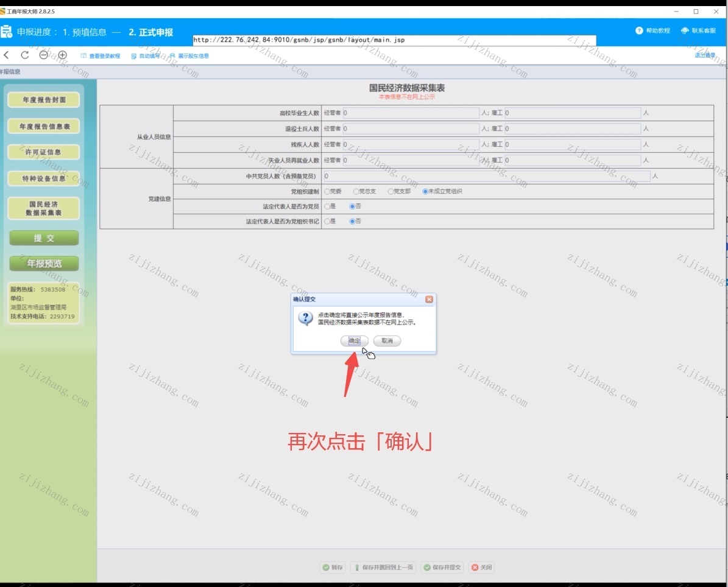
Task: Open 许可证信息 in the sidebar
Action: [44, 152]
